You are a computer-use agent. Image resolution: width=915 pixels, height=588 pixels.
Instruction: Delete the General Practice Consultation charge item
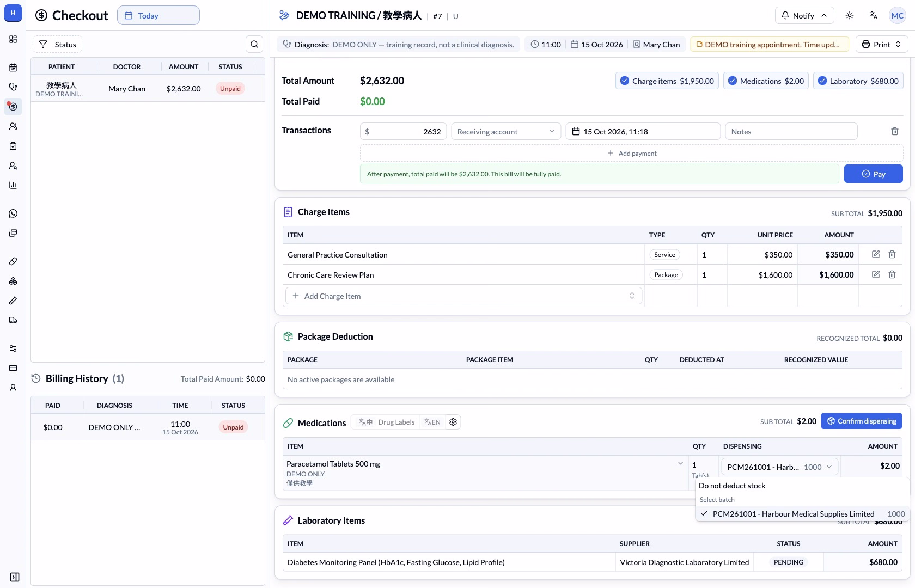(892, 254)
